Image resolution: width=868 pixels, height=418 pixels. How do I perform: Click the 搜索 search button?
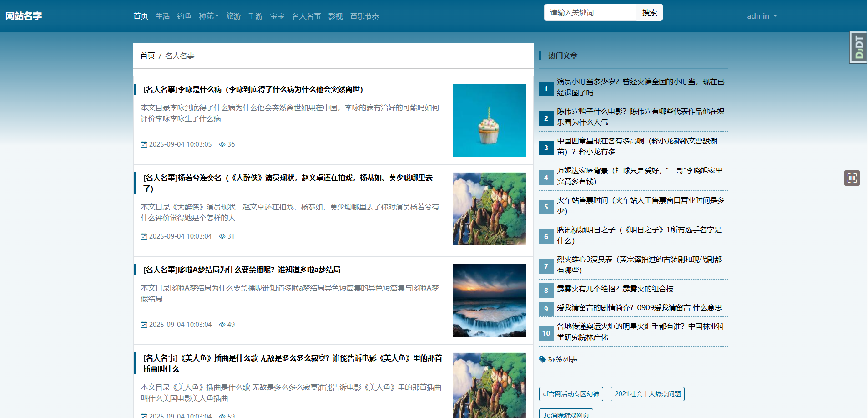pos(650,12)
